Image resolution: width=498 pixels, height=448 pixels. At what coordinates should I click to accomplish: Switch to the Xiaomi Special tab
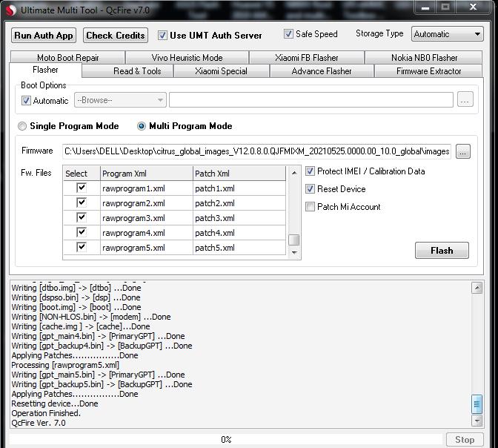click(x=221, y=71)
